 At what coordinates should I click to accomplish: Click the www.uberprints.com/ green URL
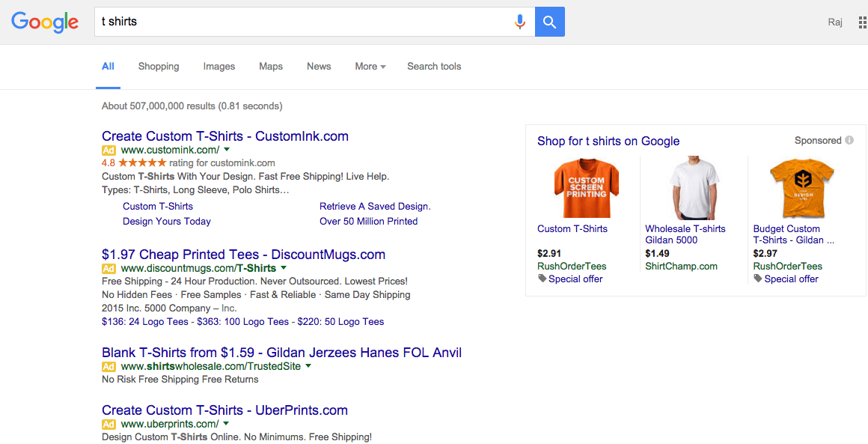(x=170, y=424)
